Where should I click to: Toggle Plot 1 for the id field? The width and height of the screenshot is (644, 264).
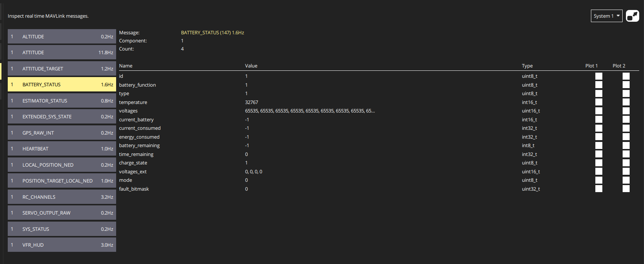coord(599,76)
